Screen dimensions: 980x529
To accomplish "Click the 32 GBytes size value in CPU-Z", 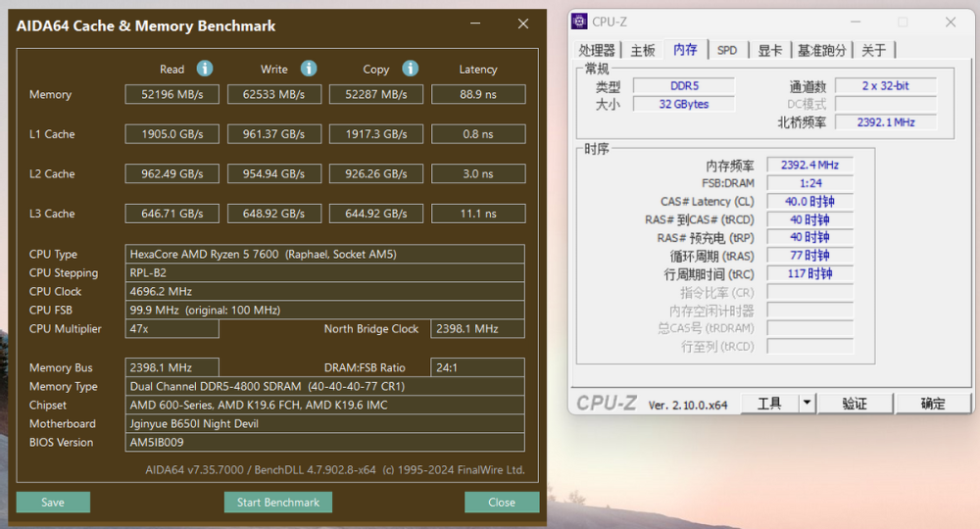I will (684, 104).
